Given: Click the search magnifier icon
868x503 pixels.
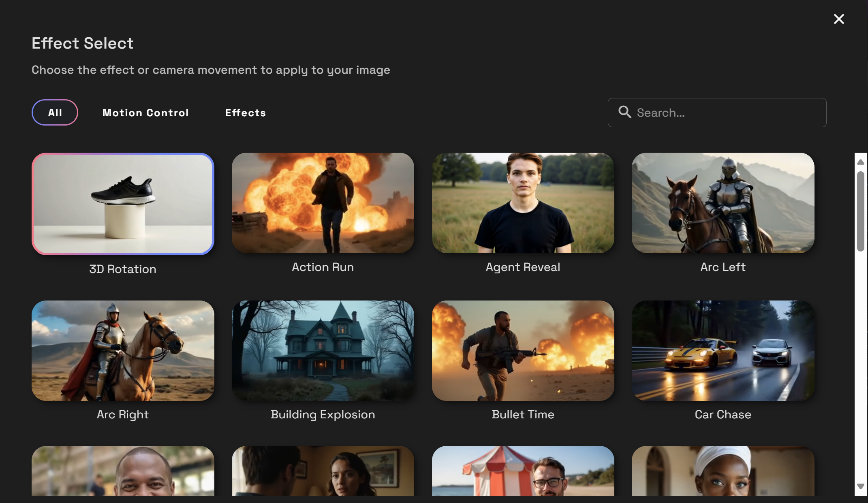Looking at the screenshot, I should 625,113.
